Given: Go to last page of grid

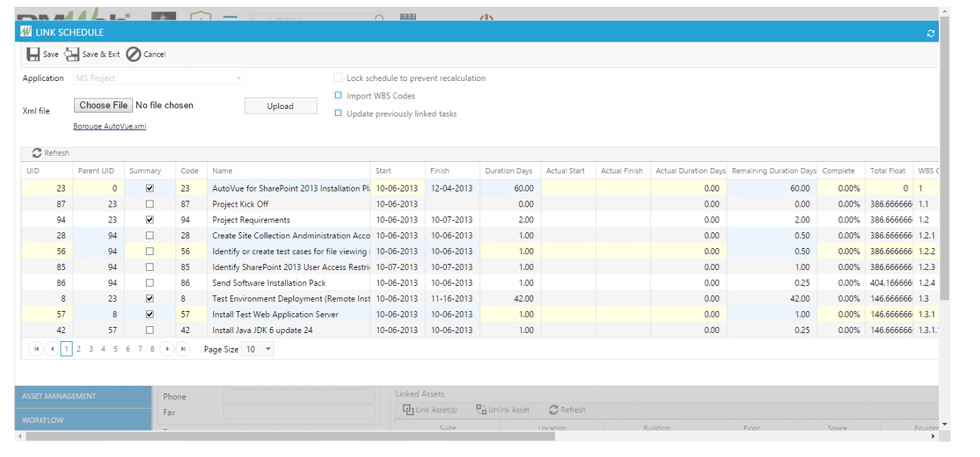Looking at the screenshot, I should (x=183, y=349).
